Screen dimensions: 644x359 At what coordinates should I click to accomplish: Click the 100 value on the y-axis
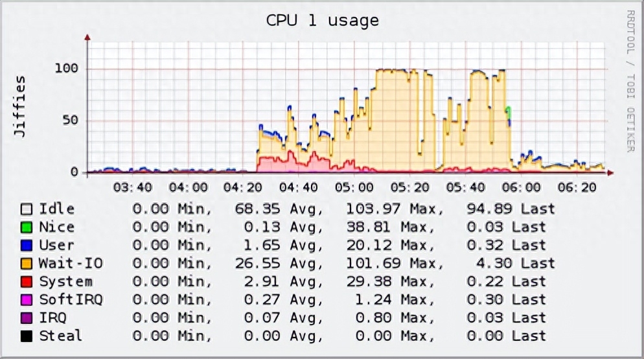click(66, 69)
